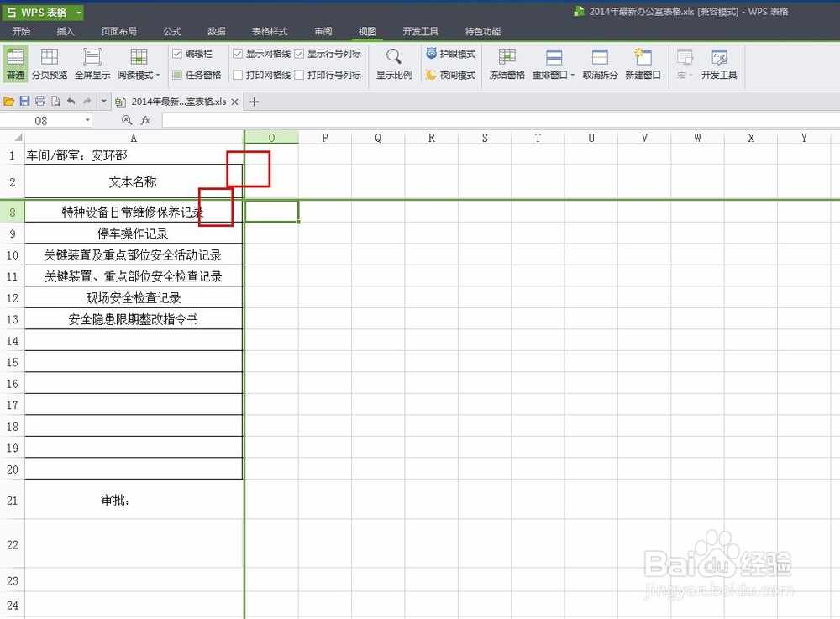The height and width of the screenshot is (619, 840).
Task: Save the workbook with the floppy icon
Action: coord(24,101)
